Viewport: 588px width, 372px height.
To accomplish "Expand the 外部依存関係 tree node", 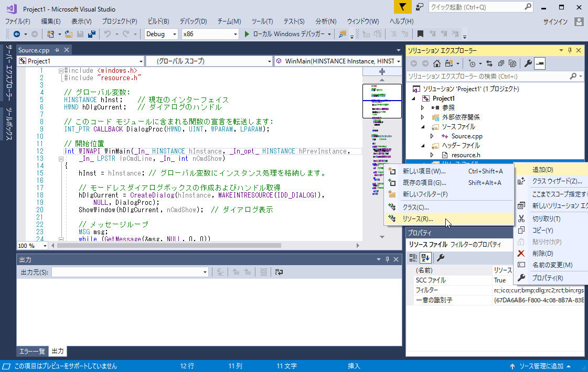I will (423, 117).
